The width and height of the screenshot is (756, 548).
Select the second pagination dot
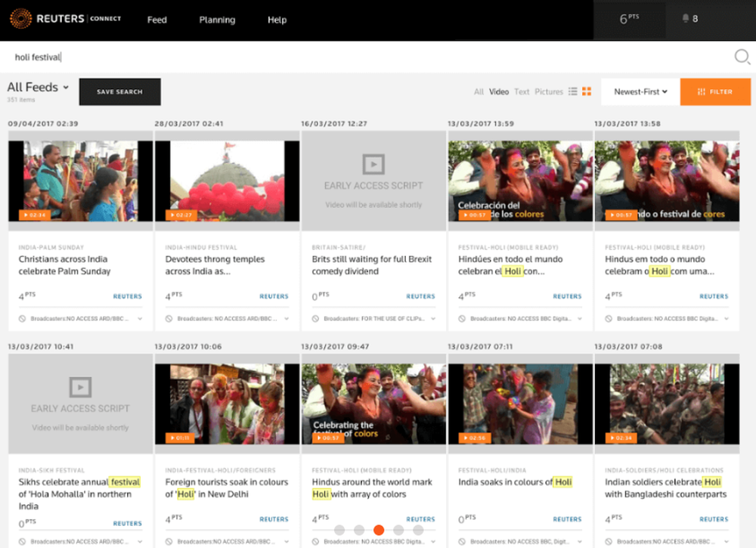359,530
